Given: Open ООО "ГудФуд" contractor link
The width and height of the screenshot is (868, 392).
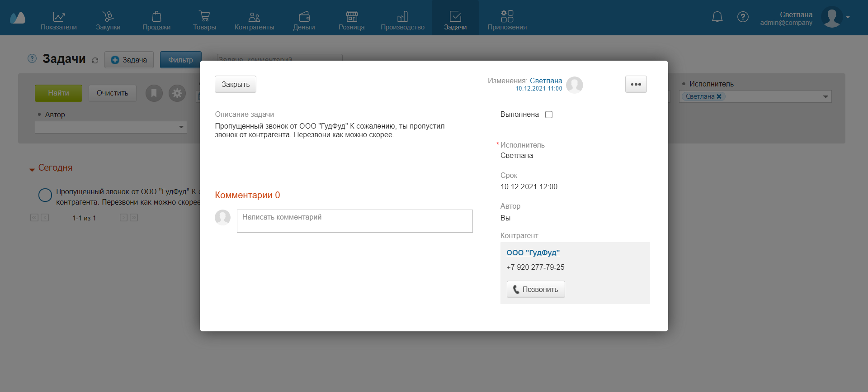Looking at the screenshot, I should click(533, 253).
